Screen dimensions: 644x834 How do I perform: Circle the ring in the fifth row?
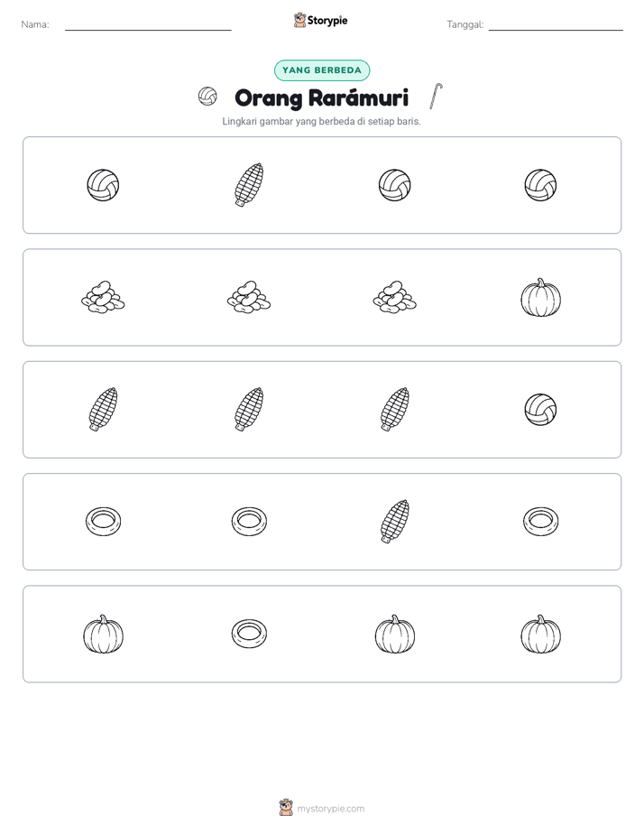click(x=249, y=634)
